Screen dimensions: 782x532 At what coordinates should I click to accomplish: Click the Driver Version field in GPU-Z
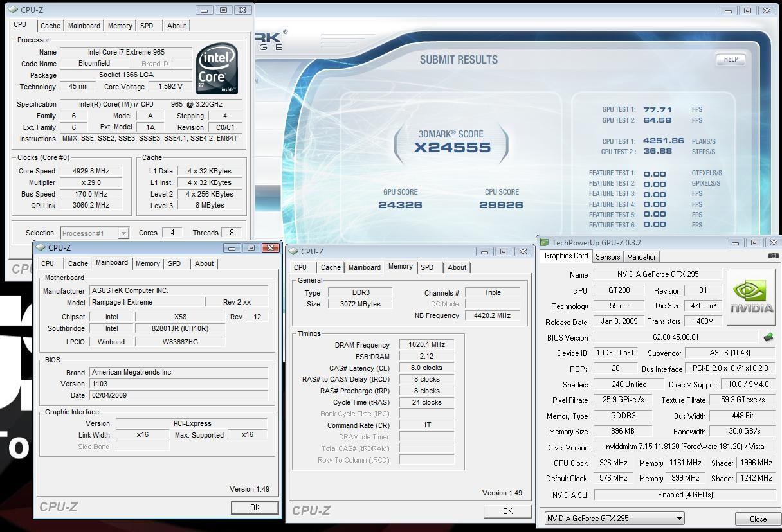click(x=686, y=447)
